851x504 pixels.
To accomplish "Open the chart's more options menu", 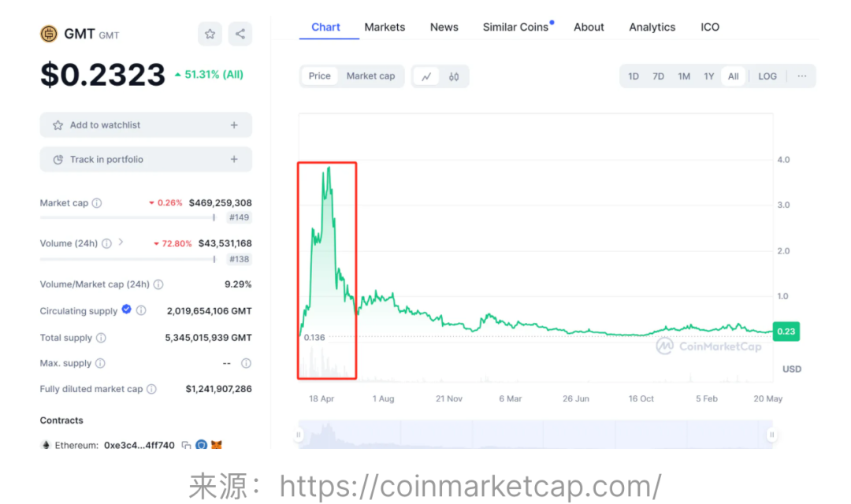I will point(802,76).
